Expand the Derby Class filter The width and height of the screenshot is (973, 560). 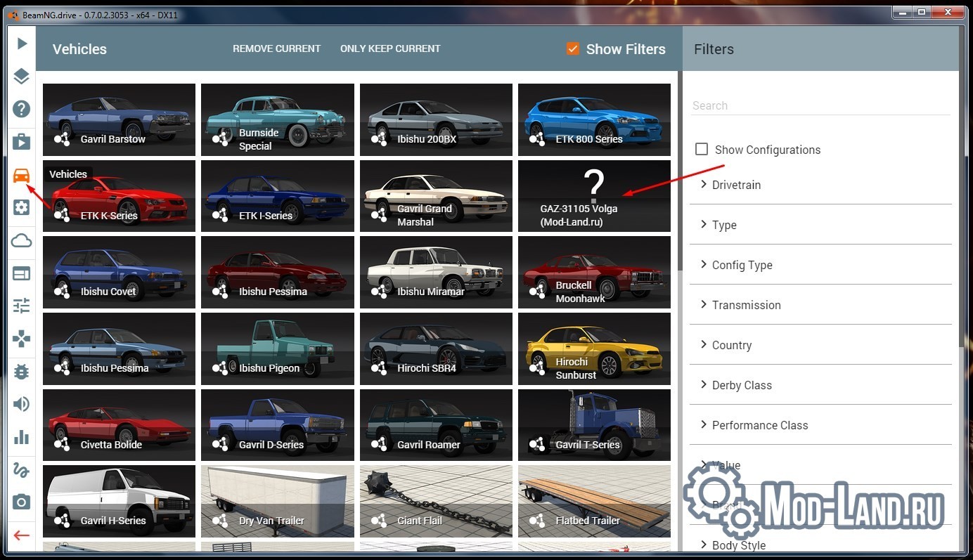tap(820, 385)
